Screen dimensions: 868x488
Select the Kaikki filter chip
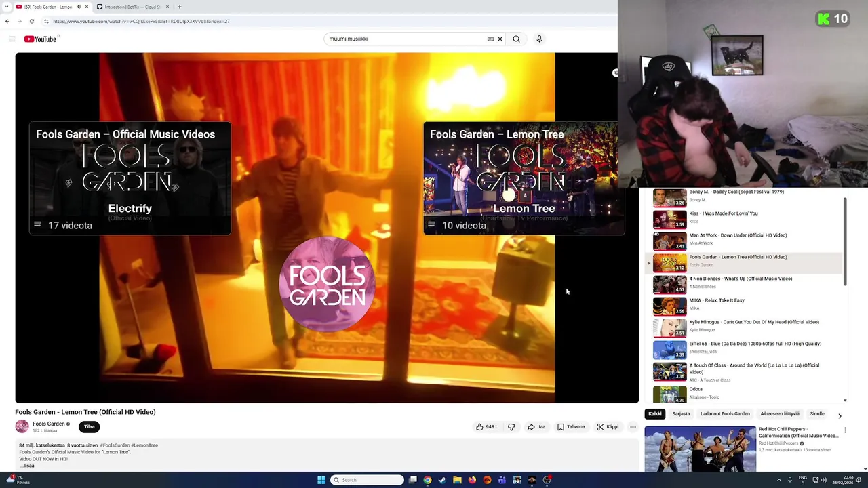point(654,414)
